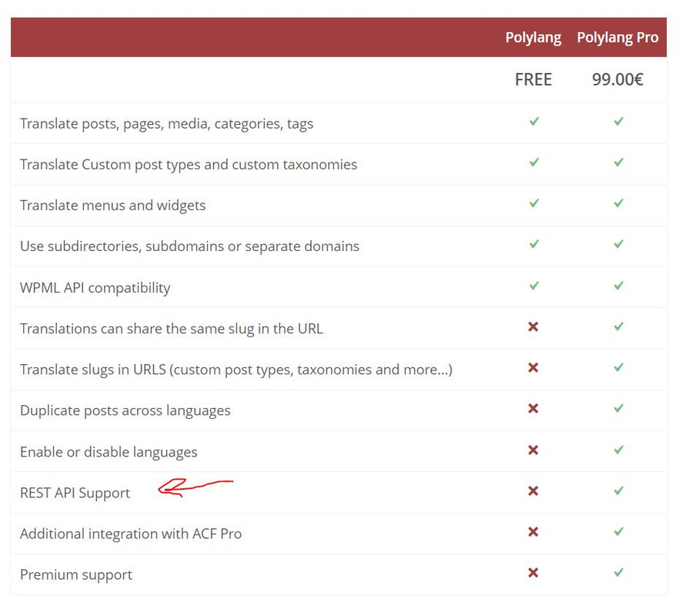Click the FREE price cell
This screenshot has width=682, height=616.
pos(533,79)
